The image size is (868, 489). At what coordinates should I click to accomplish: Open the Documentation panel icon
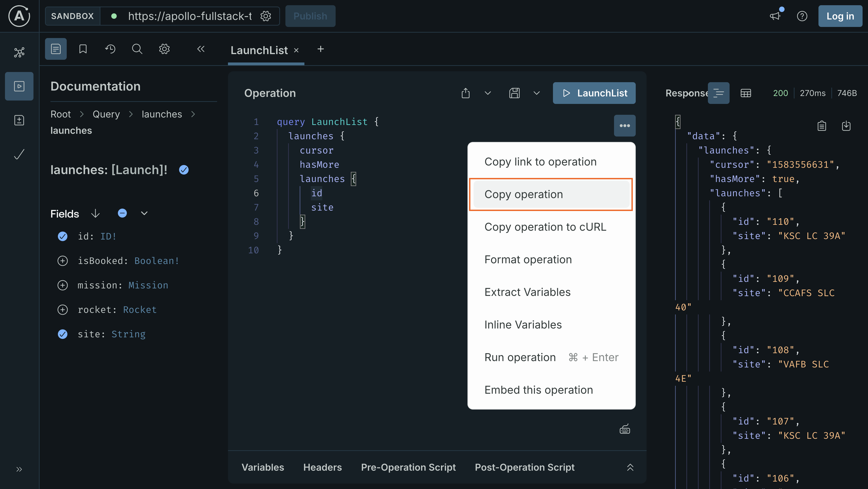[56, 49]
